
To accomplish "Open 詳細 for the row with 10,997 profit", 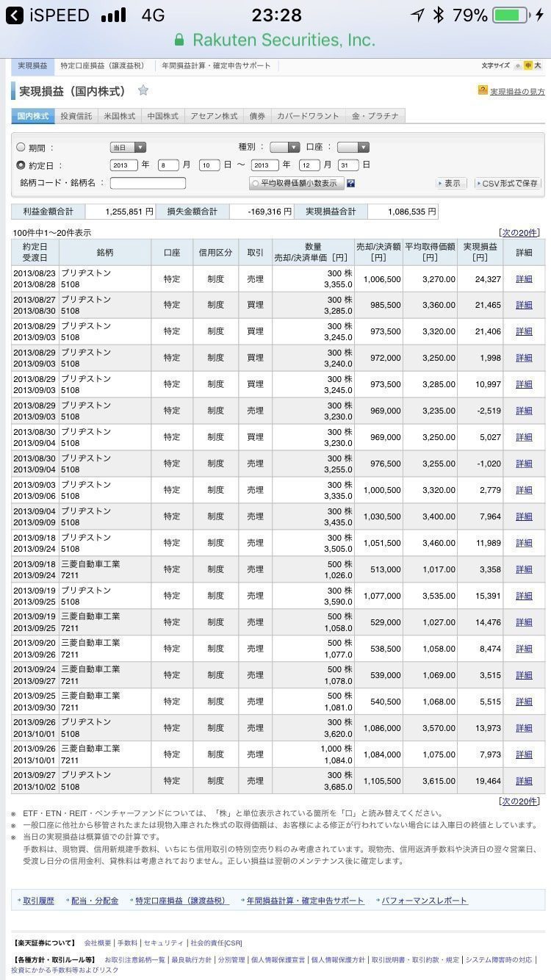I will (x=524, y=384).
